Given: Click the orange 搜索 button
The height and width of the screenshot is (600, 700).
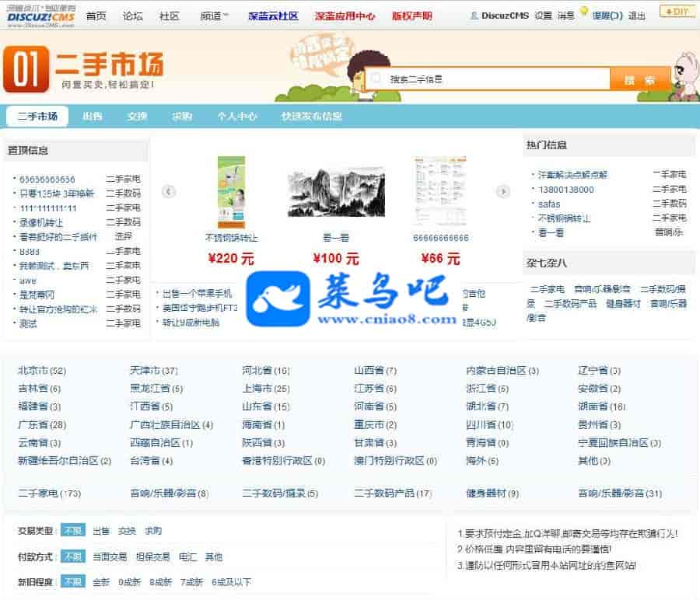Looking at the screenshot, I should point(640,80).
